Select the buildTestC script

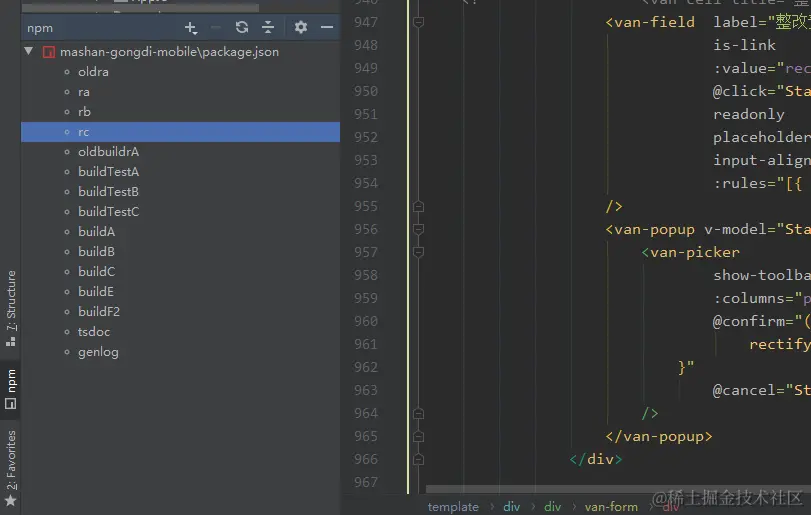(x=108, y=211)
